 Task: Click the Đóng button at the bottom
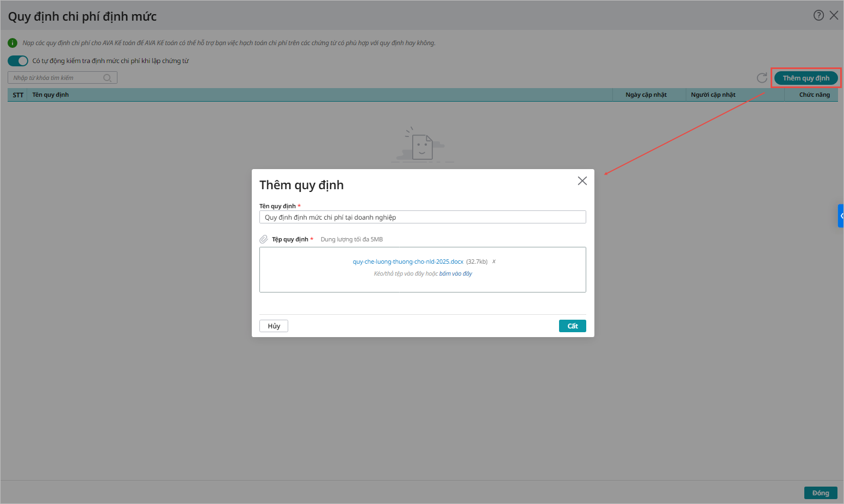point(820,493)
